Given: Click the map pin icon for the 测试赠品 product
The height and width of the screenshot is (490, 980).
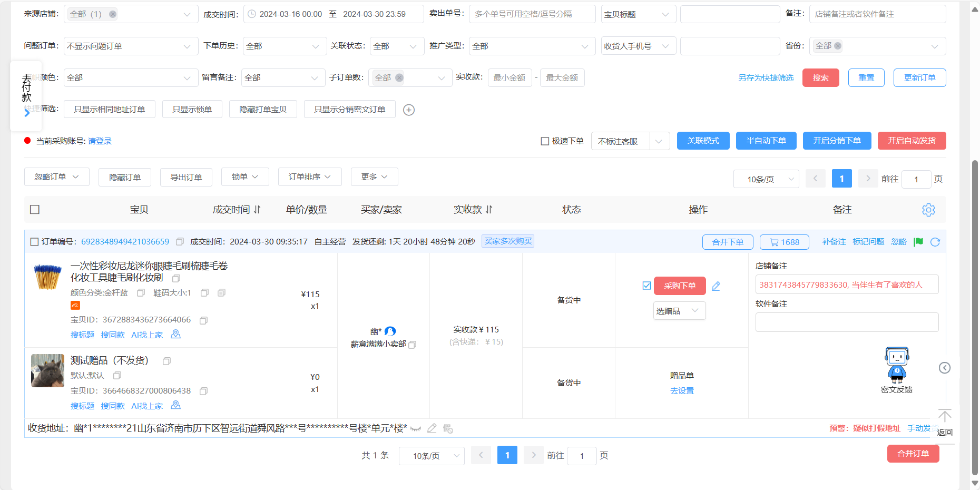Looking at the screenshot, I should tap(176, 406).
